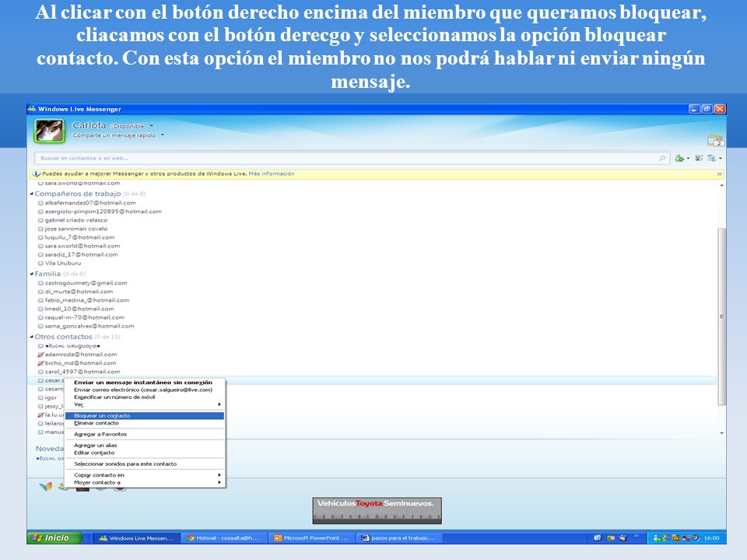Screen dimensions: 747x560
Task: Select contact Vila Uruburu
Action: pos(63,263)
